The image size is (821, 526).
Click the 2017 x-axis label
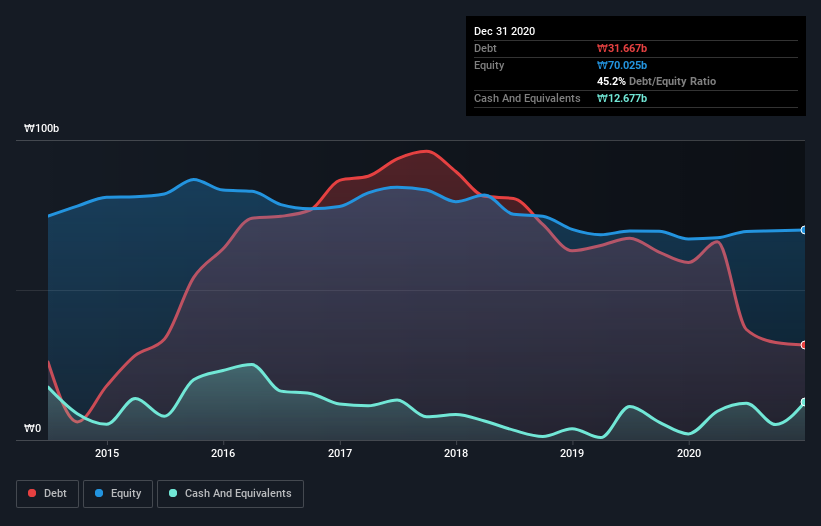point(340,453)
